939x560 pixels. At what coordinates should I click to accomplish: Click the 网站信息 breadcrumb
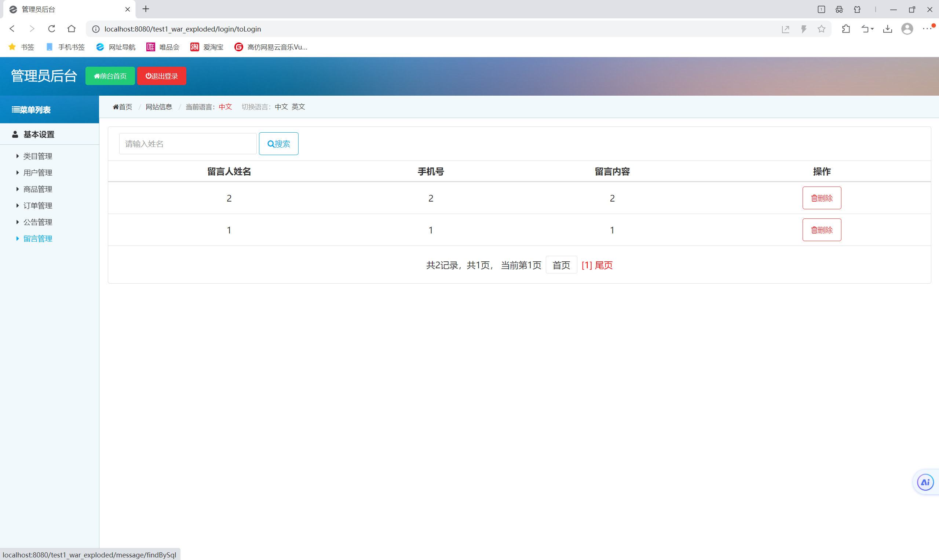pyautogui.click(x=159, y=107)
